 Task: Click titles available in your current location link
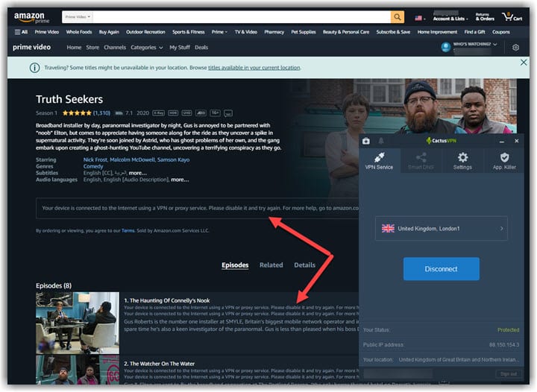click(x=254, y=68)
